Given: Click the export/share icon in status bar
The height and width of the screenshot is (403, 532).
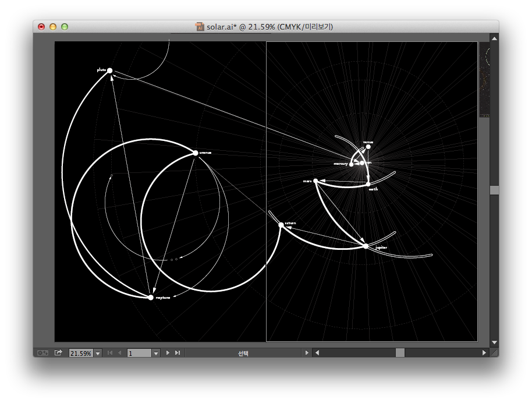Looking at the screenshot, I should pyautogui.click(x=58, y=353).
